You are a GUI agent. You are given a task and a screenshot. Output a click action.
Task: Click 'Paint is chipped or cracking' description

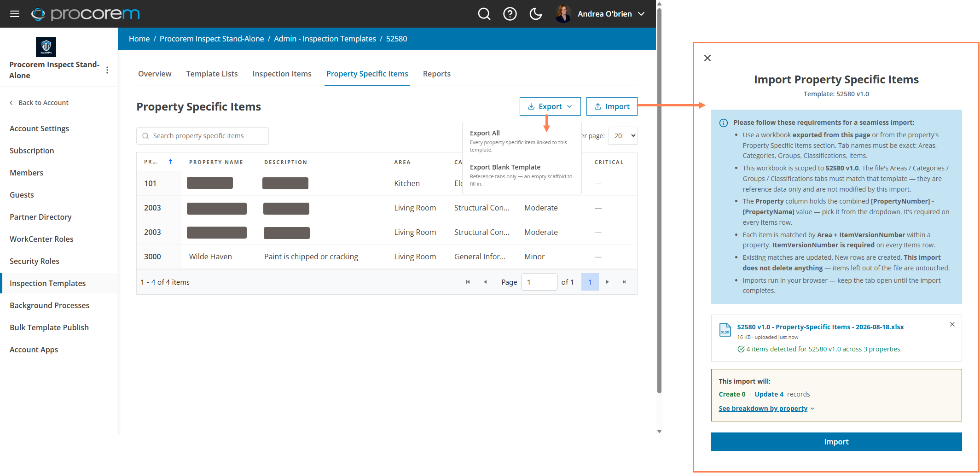click(x=311, y=257)
